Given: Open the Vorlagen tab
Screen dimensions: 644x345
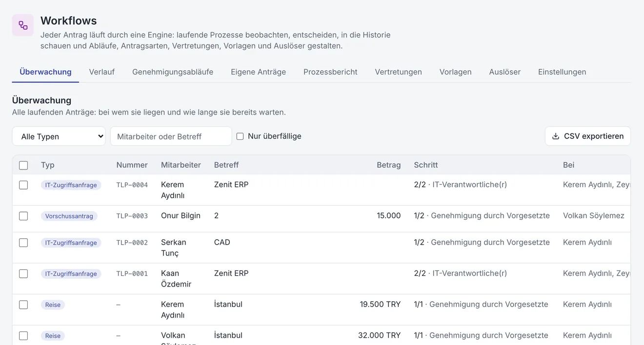Looking at the screenshot, I should click(456, 72).
